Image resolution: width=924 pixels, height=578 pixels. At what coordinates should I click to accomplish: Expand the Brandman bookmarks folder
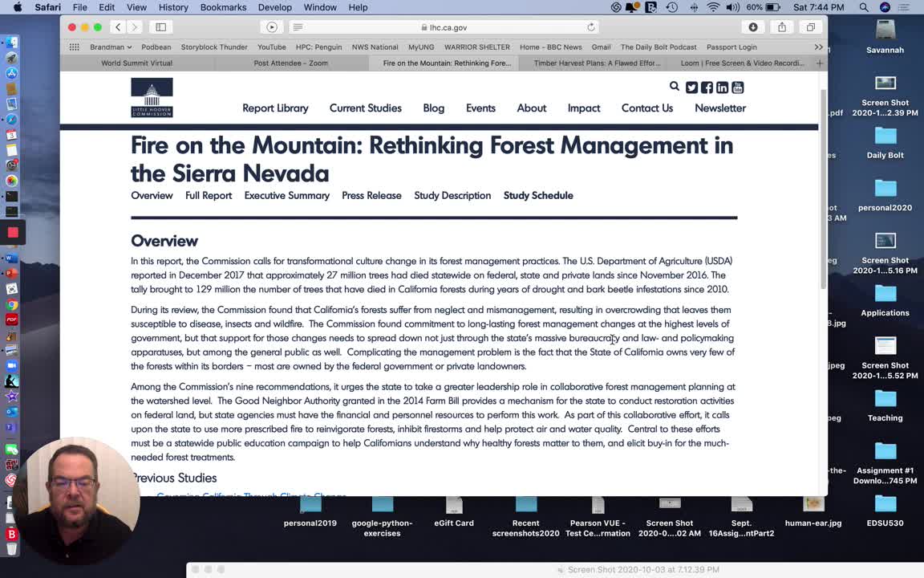110,47
